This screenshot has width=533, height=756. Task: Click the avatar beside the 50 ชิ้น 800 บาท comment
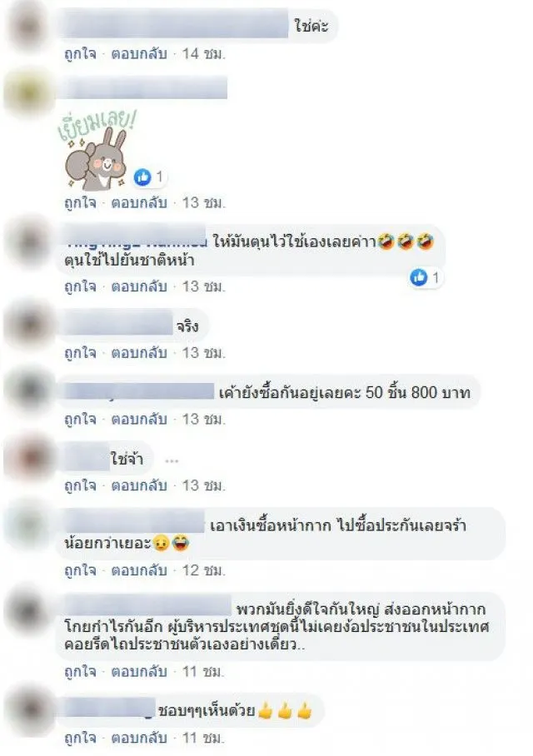click(28, 391)
